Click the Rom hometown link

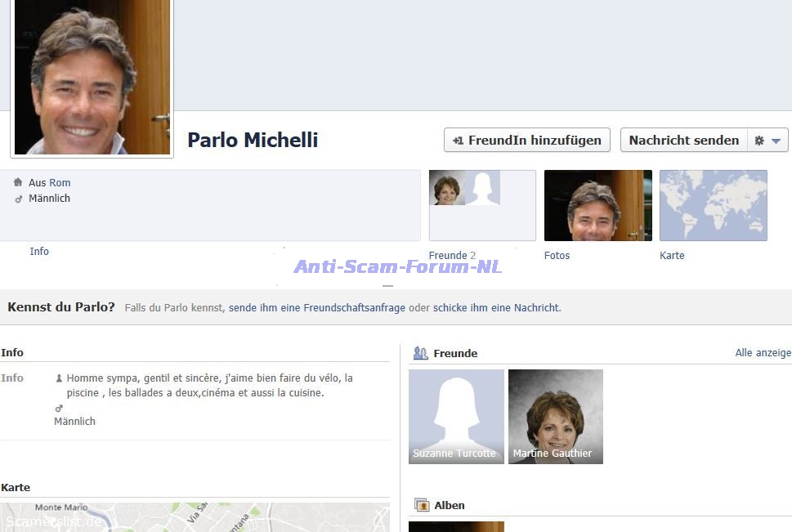[60, 183]
